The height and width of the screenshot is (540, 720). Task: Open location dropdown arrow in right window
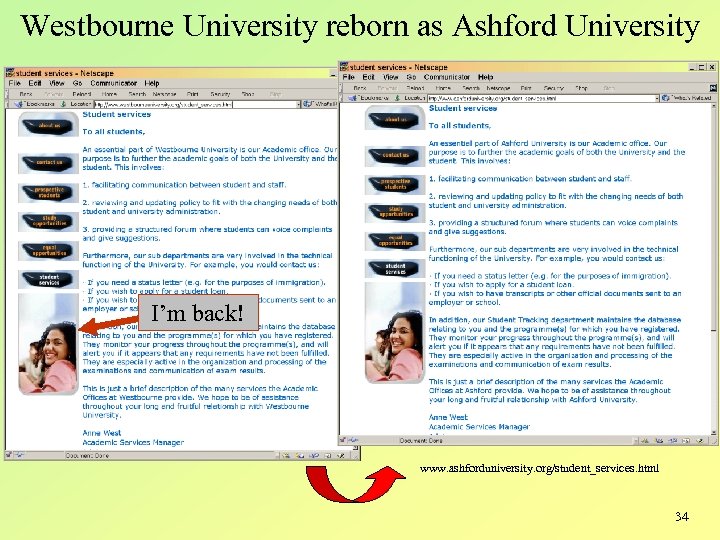click(x=657, y=98)
